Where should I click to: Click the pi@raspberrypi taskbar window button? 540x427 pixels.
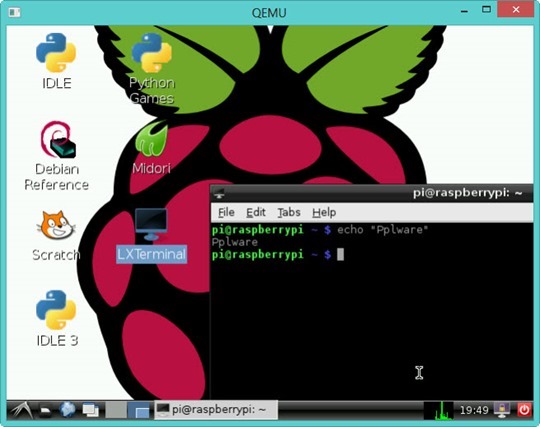click(x=216, y=410)
